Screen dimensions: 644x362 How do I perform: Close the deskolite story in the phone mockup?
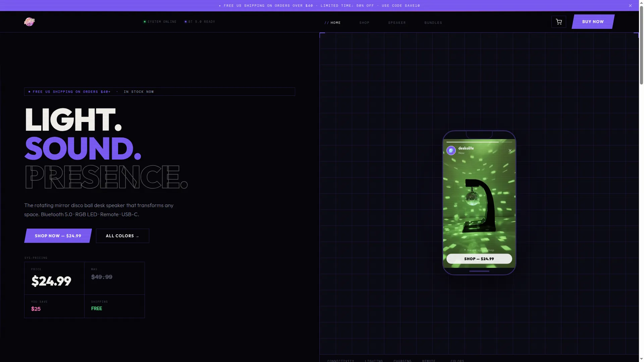[510, 150]
